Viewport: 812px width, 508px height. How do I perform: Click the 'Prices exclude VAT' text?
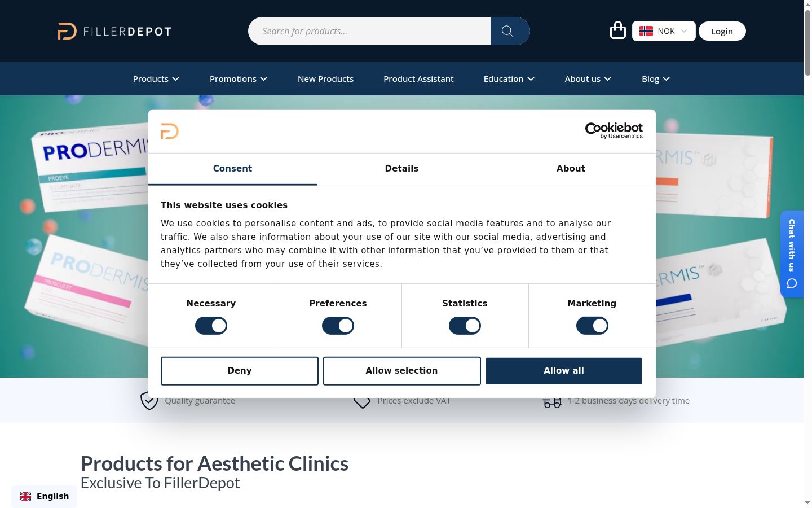pos(414,401)
